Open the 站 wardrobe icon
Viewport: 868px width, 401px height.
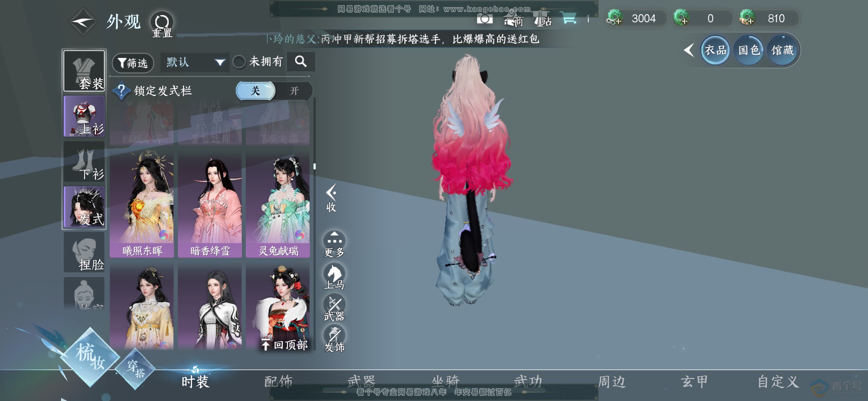[x=543, y=19]
